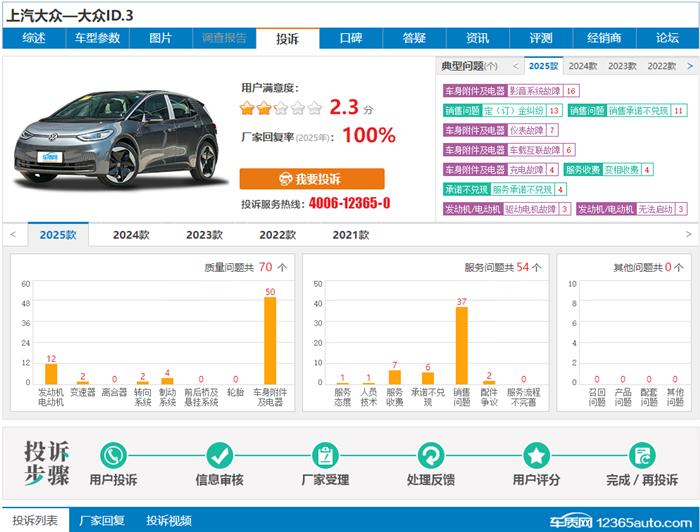Open the 论坛 tab
This screenshot has width=700, height=532.
click(668, 38)
